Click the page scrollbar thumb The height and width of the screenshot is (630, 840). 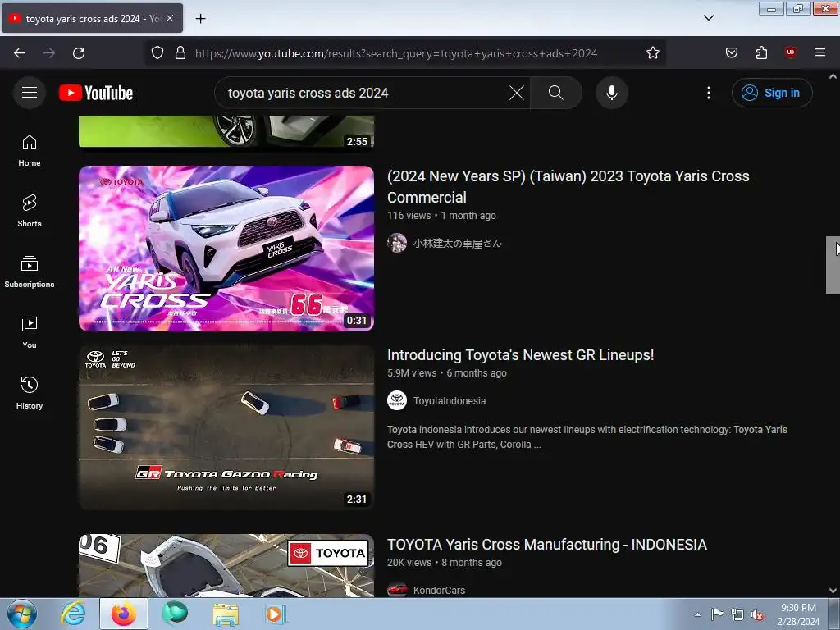pyautogui.click(x=833, y=265)
